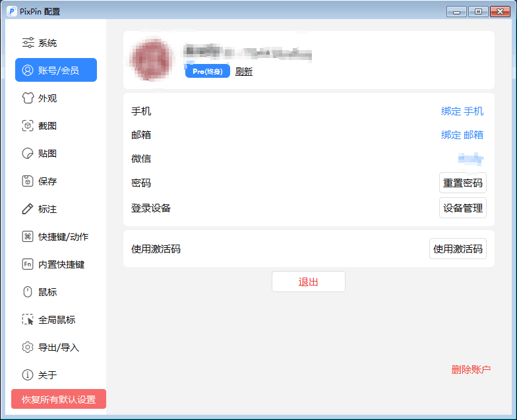Click the 贴图 sticker icon
This screenshot has height=420, width=517.
pos(28,153)
